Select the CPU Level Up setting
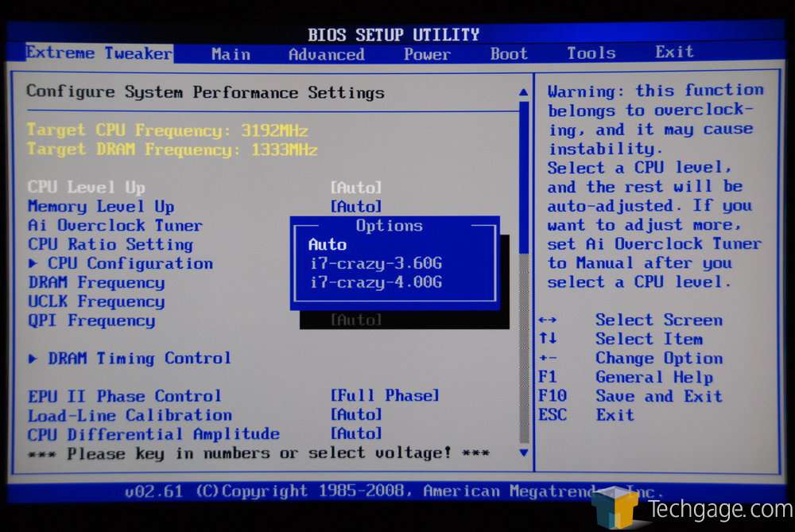This screenshot has height=532, width=795. pyautogui.click(x=86, y=187)
